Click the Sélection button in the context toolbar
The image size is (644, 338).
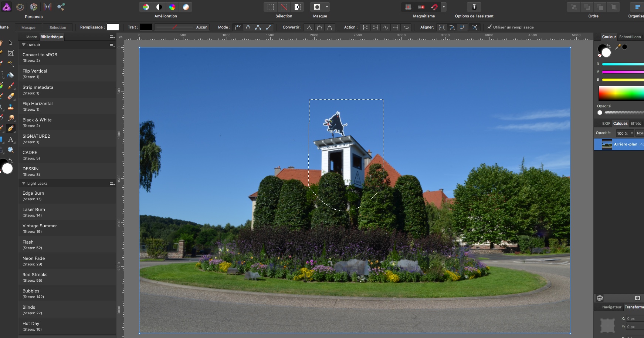coord(58,27)
